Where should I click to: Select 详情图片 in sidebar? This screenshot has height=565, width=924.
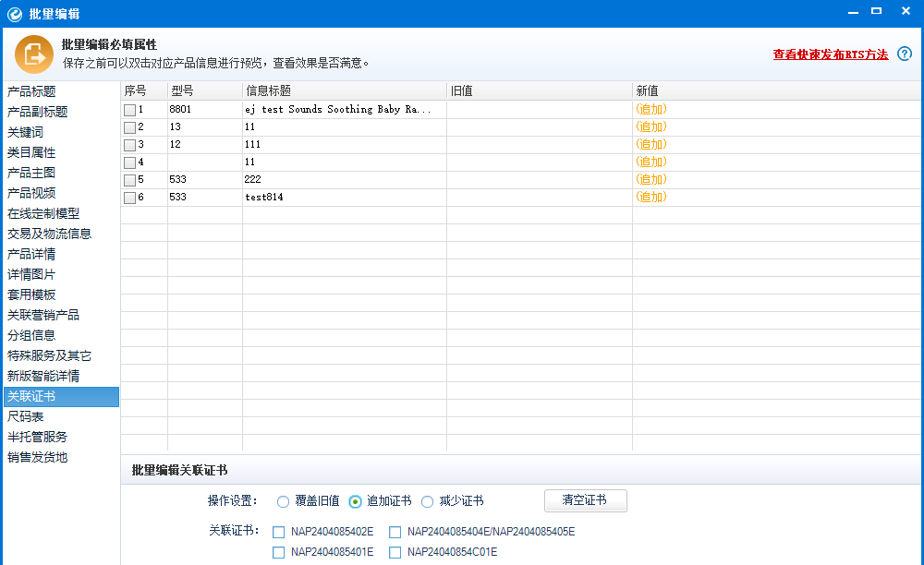pos(31,274)
